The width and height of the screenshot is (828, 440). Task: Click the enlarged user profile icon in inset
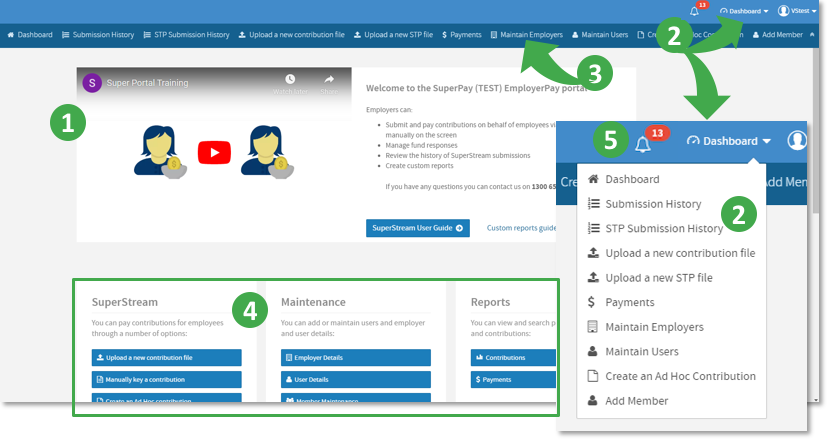point(797,141)
